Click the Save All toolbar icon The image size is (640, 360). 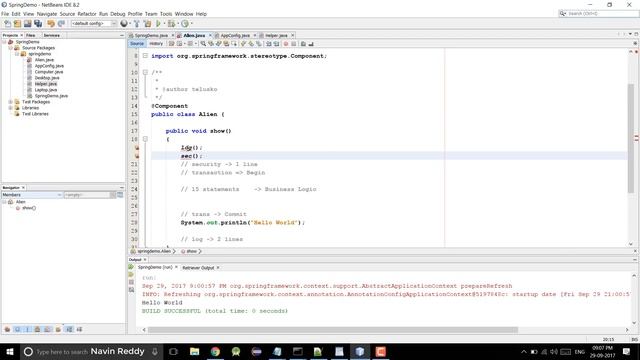(x=38, y=24)
